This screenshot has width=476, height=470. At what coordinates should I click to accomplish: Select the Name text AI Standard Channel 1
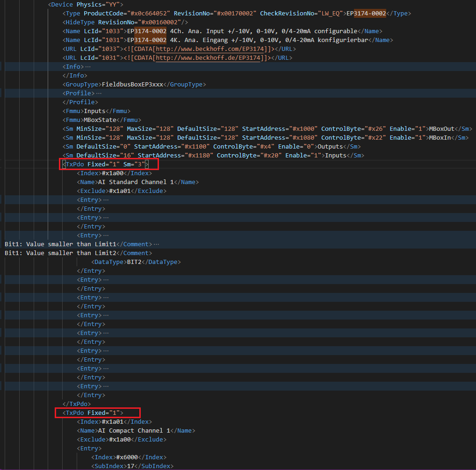137,182
